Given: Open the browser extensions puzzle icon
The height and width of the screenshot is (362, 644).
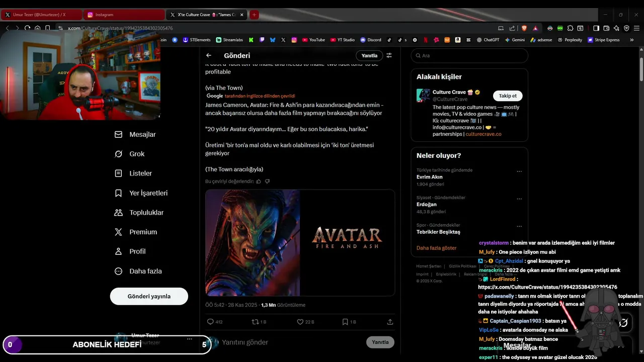Looking at the screenshot, I should (x=571, y=28).
